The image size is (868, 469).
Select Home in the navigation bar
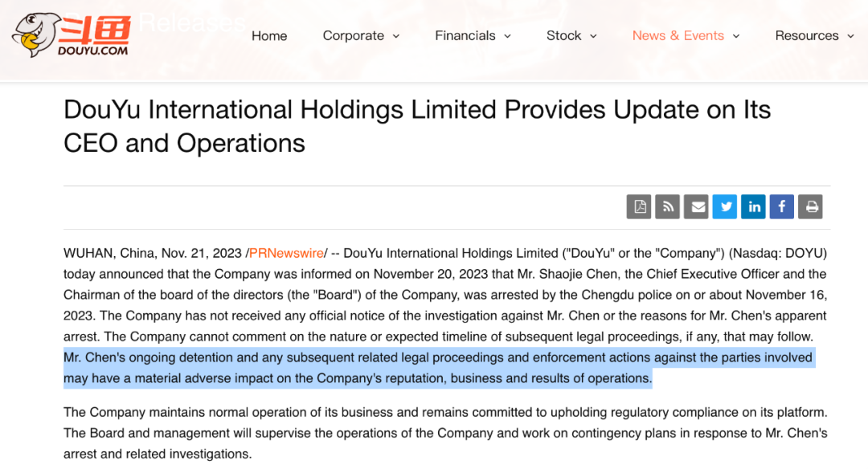(x=269, y=35)
